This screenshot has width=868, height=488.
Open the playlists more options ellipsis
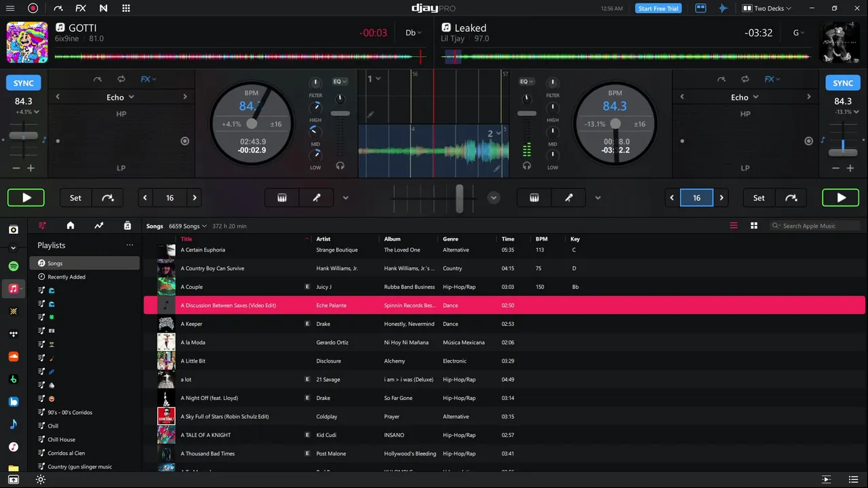tap(130, 245)
